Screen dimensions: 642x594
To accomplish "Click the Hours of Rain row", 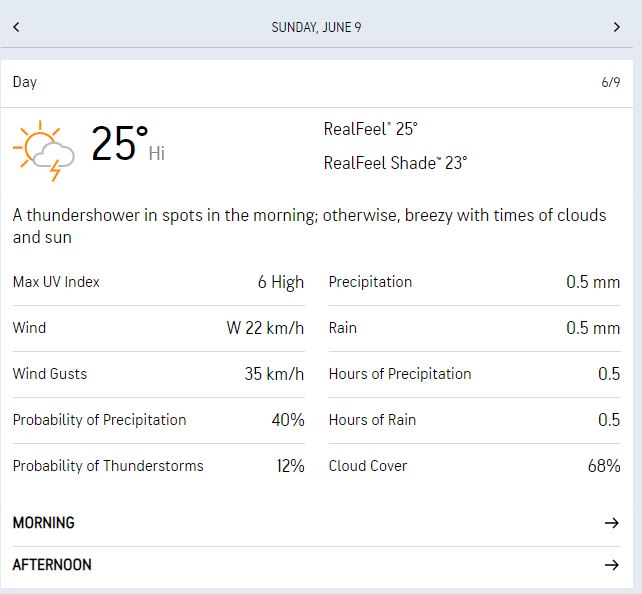I will pyautogui.click(x=474, y=420).
